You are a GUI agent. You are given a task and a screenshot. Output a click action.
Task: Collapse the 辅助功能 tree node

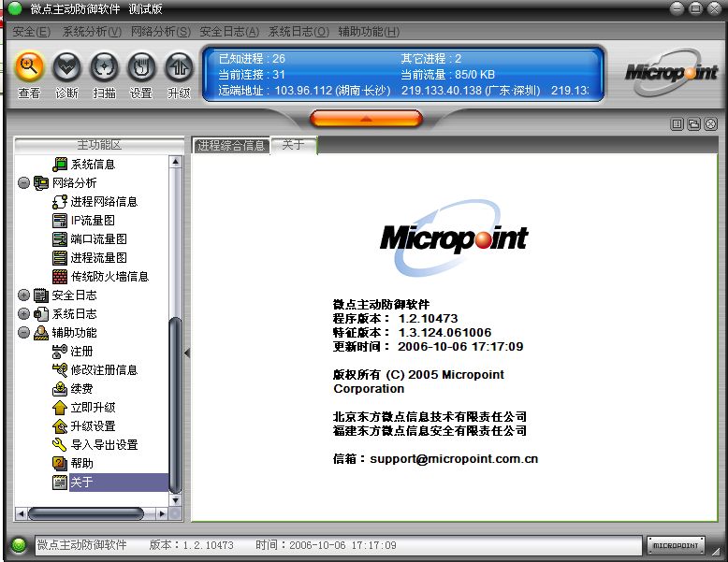(23, 332)
